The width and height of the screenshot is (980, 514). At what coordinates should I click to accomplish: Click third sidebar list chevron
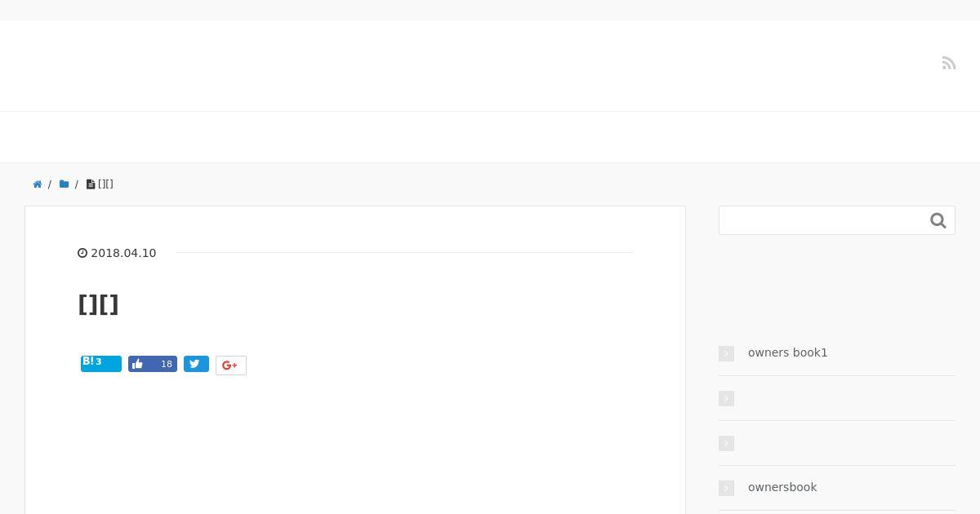[x=726, y=443]
